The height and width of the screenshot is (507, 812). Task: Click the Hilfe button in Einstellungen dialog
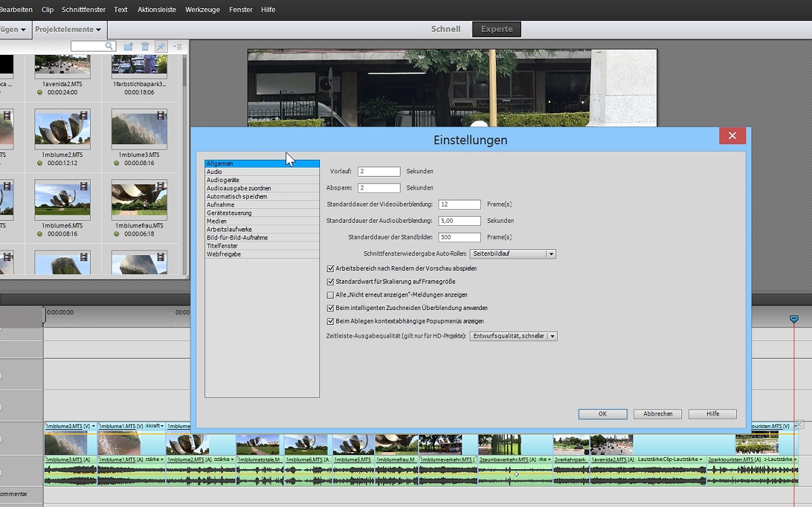[x=713, y=414]
